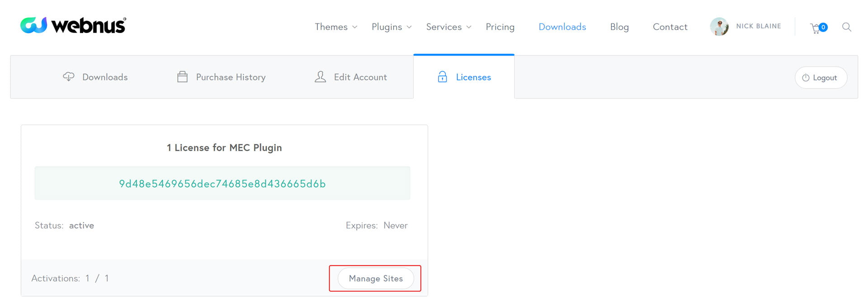The width and height of the screenshot is (868, 307).
Task: Expand the Themes dropdown menu
Action: tap(336, 27)
